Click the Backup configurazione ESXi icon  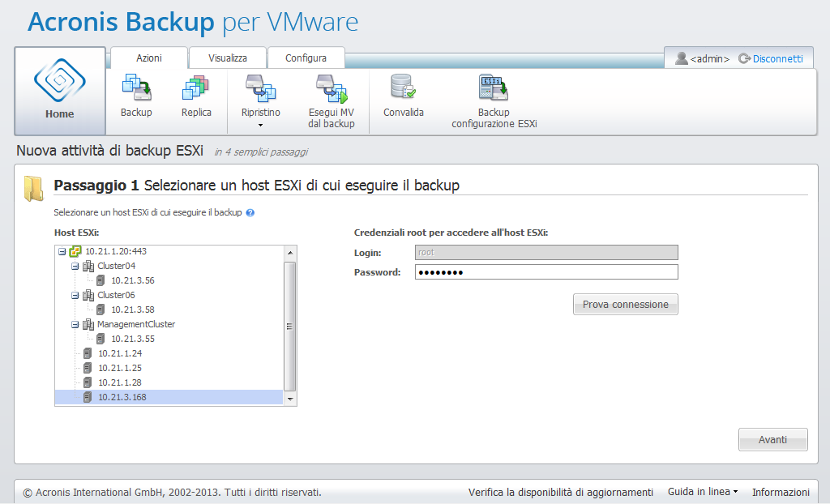pos(494,88)
